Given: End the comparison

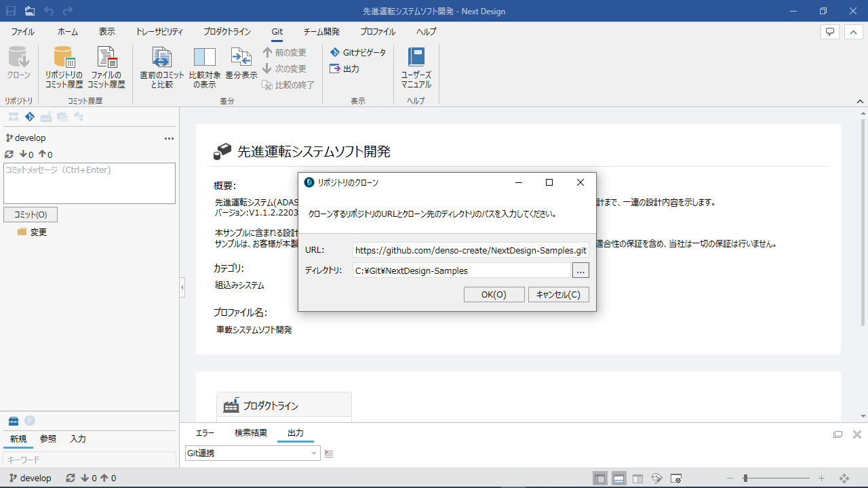Looking at the screenshot, I should click(x=289, y=85).
